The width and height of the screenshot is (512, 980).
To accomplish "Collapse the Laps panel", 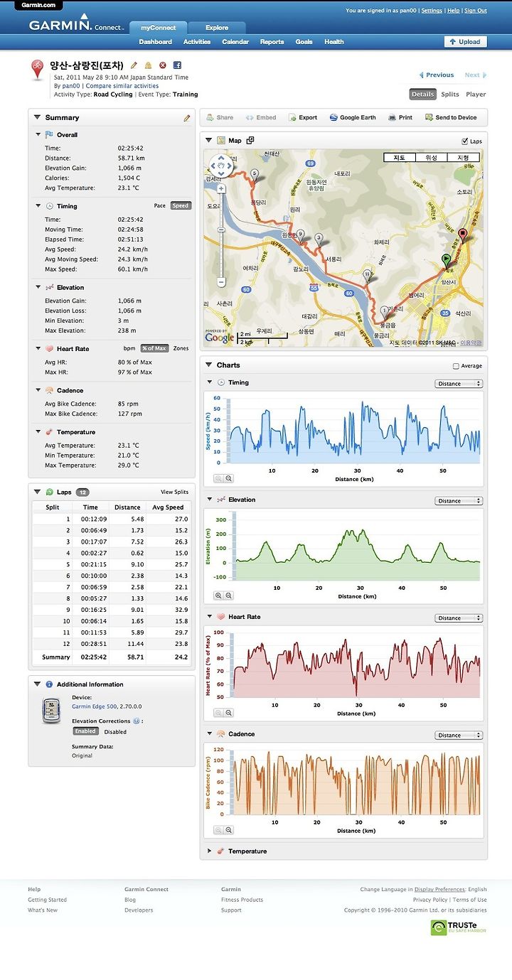I will (36, 492).
